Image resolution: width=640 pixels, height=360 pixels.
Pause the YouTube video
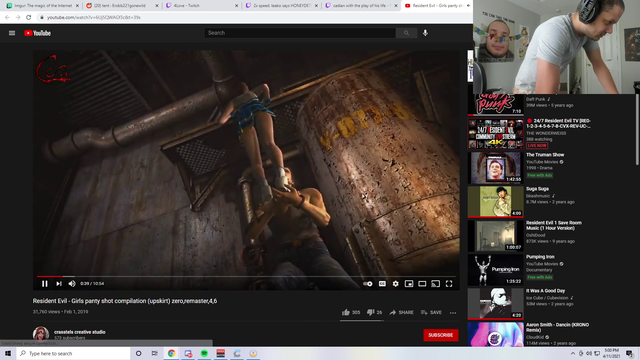pos(45,284)
